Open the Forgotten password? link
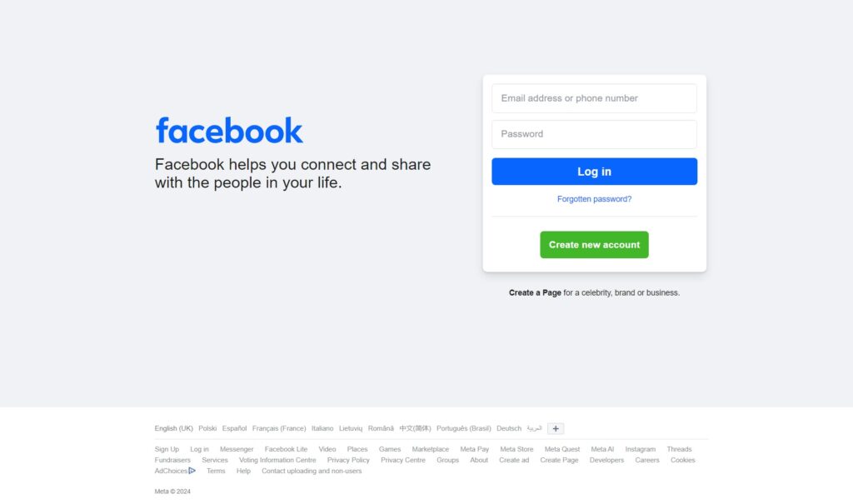The height and width of the screenshot is (504, 853). [x=594, y=199]
